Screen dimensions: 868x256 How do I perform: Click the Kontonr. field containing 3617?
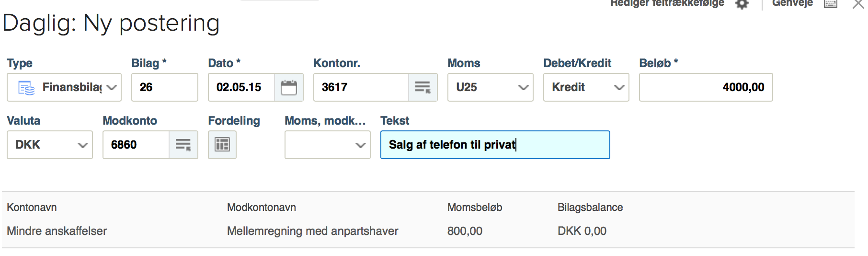(x=361, y=87)
